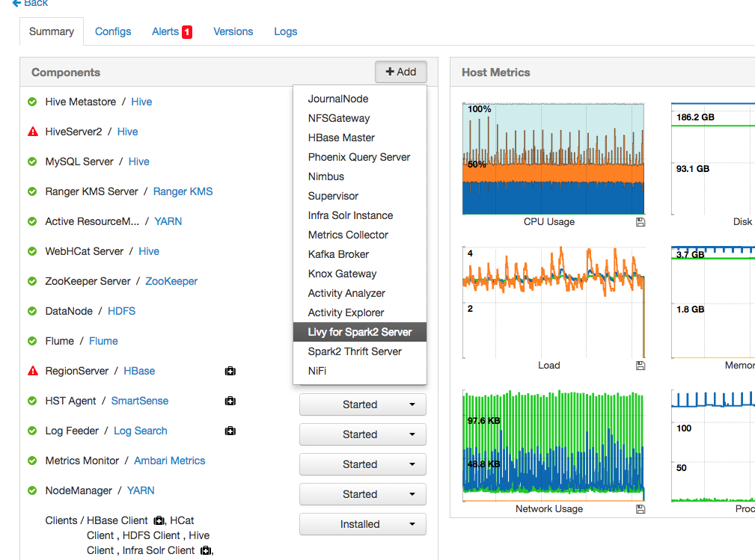Viewport: 755px width, 560px height.
Task: Click the export icon on the Load chart
Action: click(x=640, y=365)
